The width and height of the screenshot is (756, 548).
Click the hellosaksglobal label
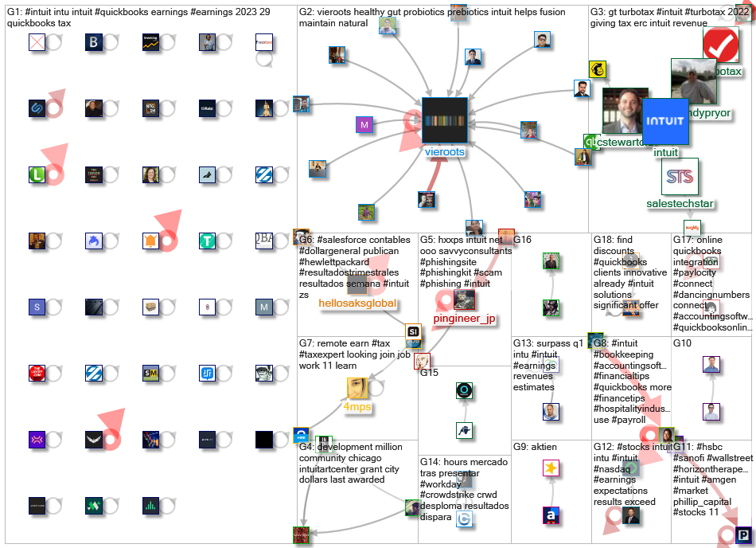[357, 303]
